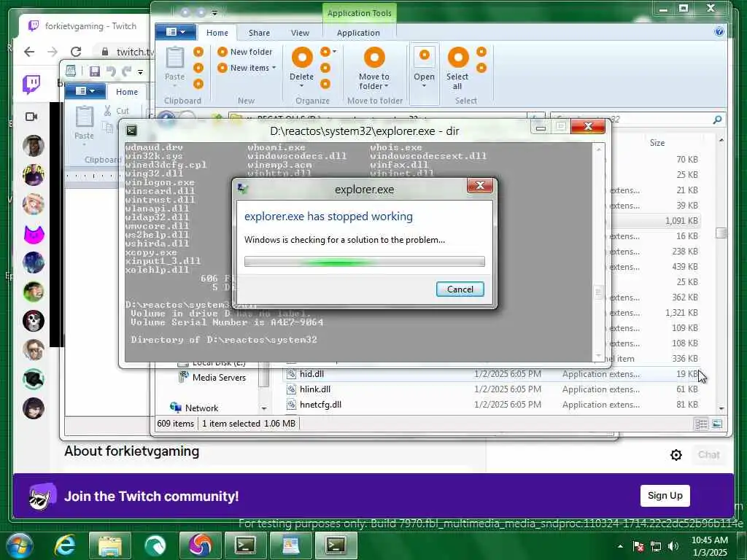Image resolution: width=747 pixels, height=560 pixels.
Task: Open the Open button dropdown
Action: [424, 86]
